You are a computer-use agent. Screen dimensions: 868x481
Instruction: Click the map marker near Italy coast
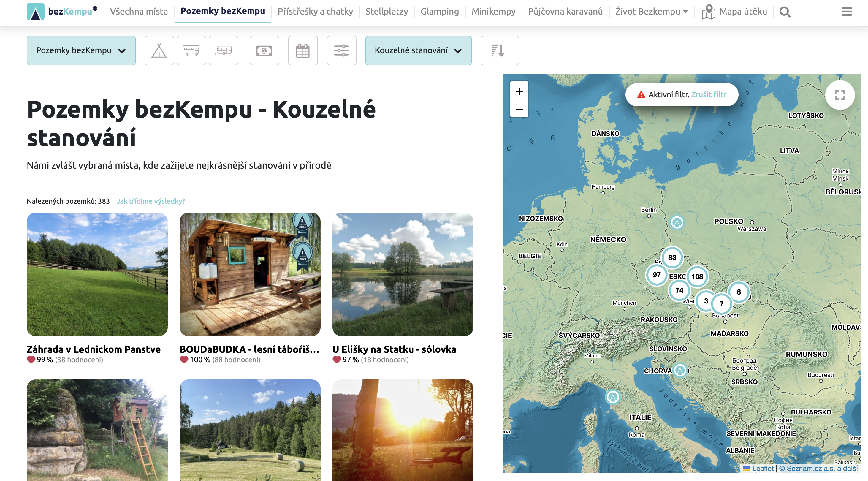[613, 397]
